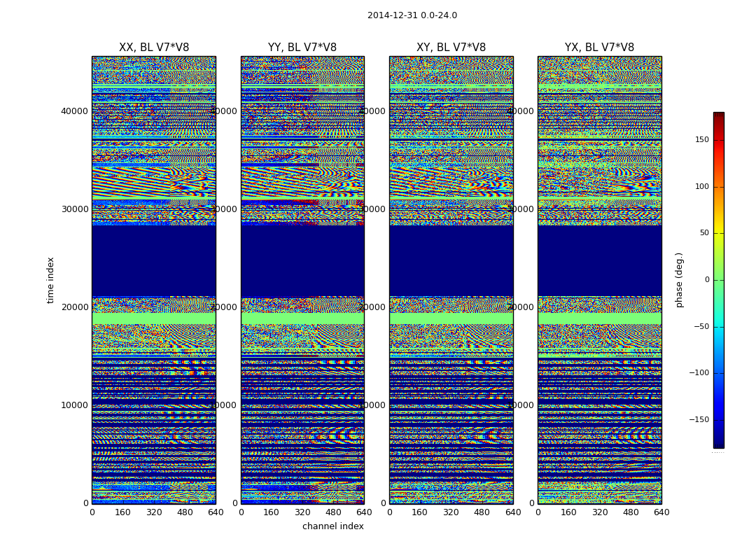The width and height of the screenshot is (735, 560).
Task: Click the 160 x-tick label under the YY plot
Action: [x=272, y=512]
